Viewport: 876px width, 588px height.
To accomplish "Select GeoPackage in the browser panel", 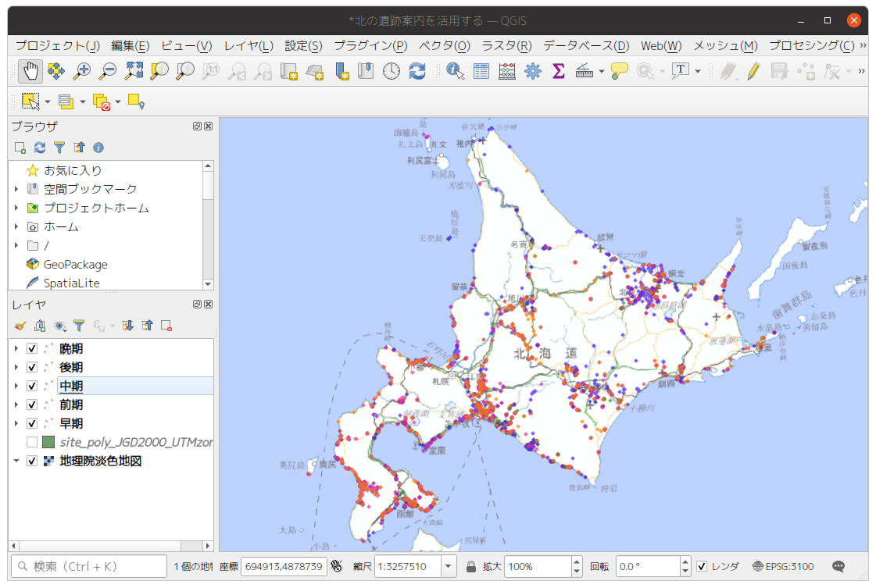I will 75,265.
